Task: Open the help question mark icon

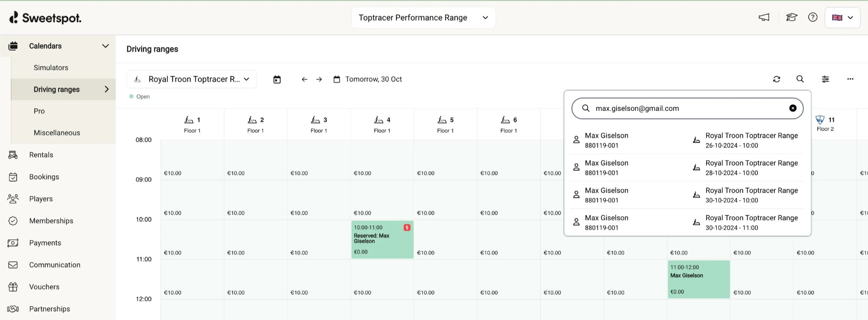Action: tap(813, 17)
